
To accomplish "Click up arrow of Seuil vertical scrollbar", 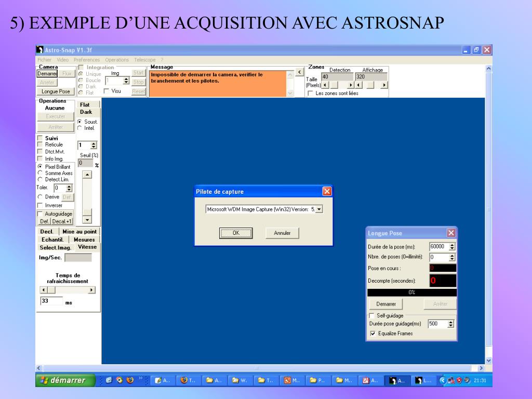I will tap(87, 175).
